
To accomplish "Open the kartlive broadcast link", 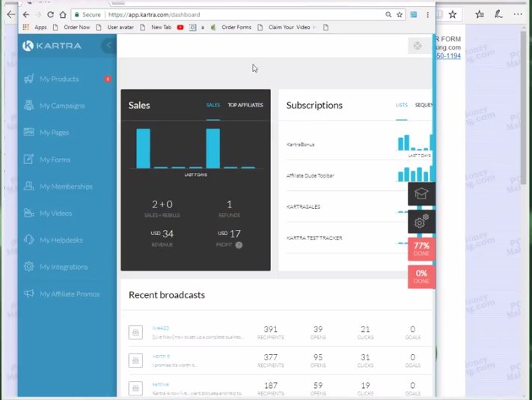I will coord(160,384).
